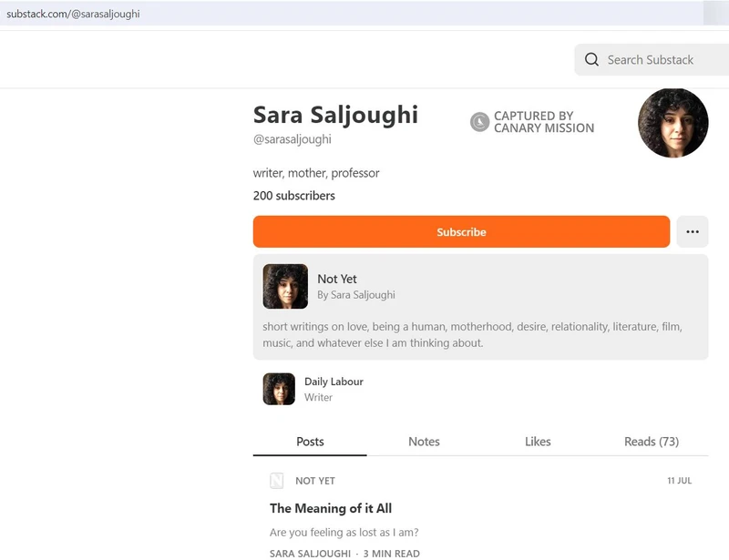
Task: Click the NOT YET post label
Action: (315, 481)
